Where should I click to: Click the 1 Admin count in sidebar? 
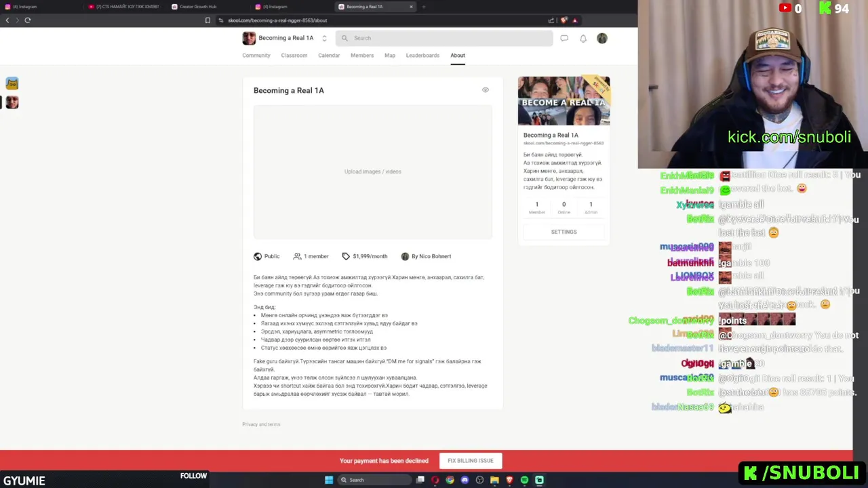tap(591, 207)
